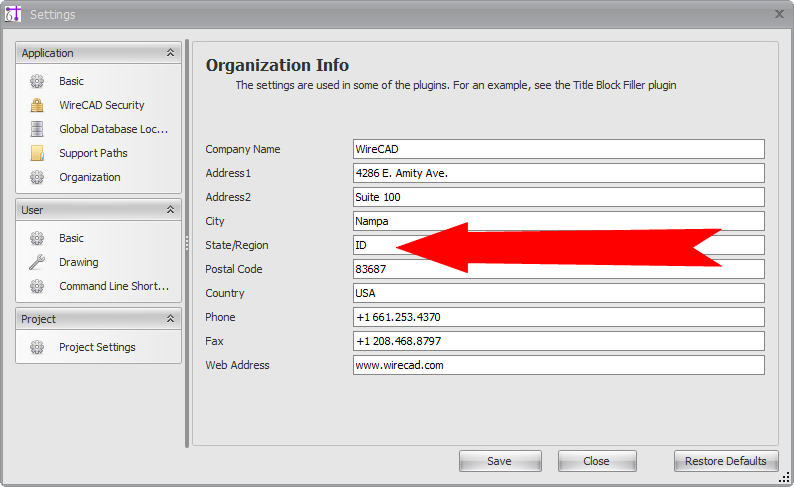
Task: Collapse the Application group
Action: coord(171,53)
